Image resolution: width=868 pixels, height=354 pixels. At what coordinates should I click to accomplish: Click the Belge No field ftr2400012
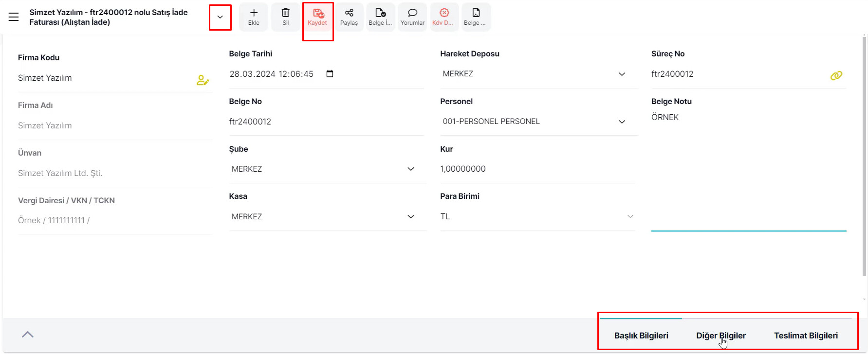tap(326, 122)
